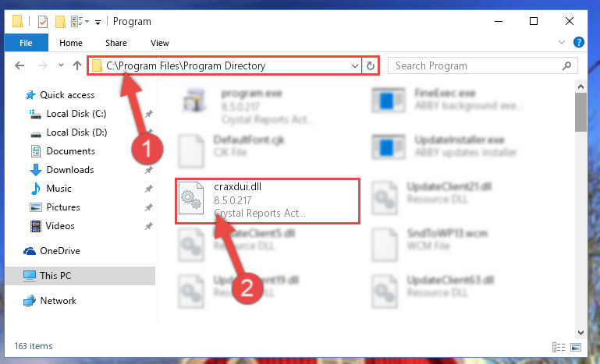Select Downloads in Quick access

coord(70,170)
